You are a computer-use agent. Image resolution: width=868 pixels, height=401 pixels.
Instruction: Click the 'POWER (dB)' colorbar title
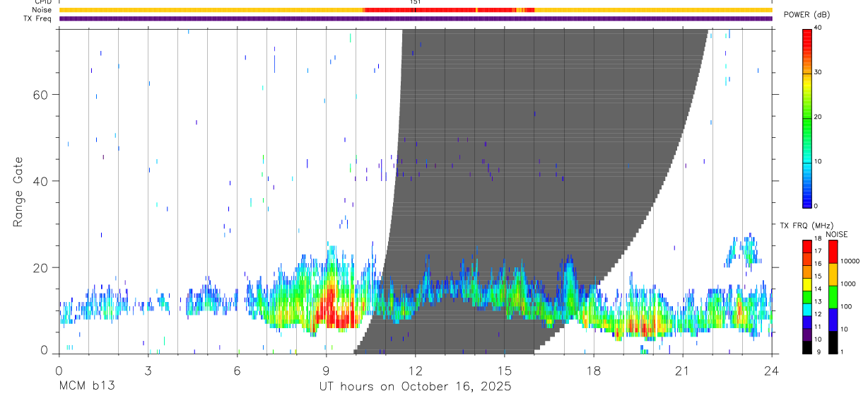point(807,15)
